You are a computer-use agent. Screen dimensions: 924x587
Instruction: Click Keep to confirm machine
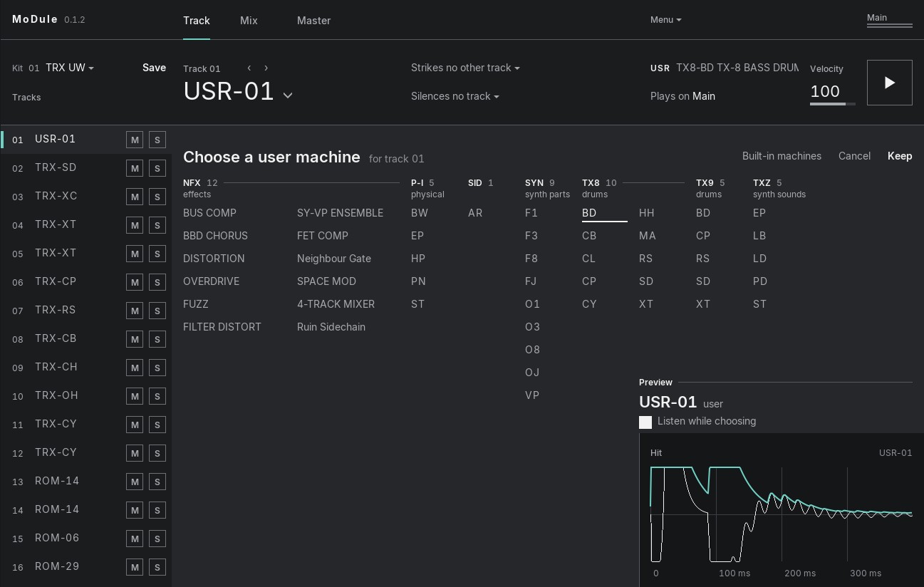[x=900, y=156]
